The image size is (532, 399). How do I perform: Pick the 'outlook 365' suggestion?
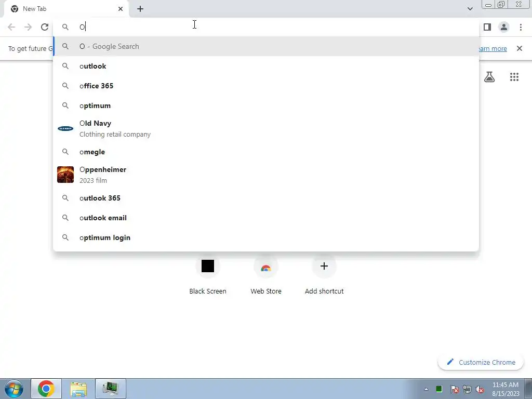click(266, 198)
